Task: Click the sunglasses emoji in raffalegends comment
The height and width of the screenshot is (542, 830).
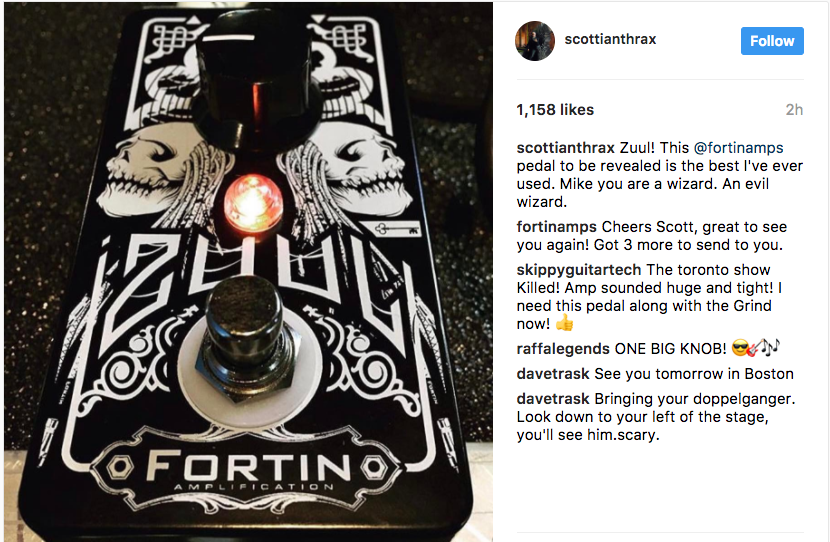Action: click(x=740, y=348)
